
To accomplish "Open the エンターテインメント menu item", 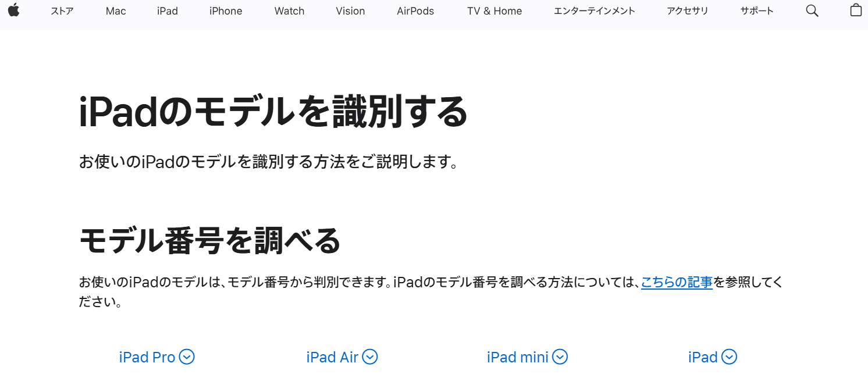I will pyautogui.click(x=595, y=11).
